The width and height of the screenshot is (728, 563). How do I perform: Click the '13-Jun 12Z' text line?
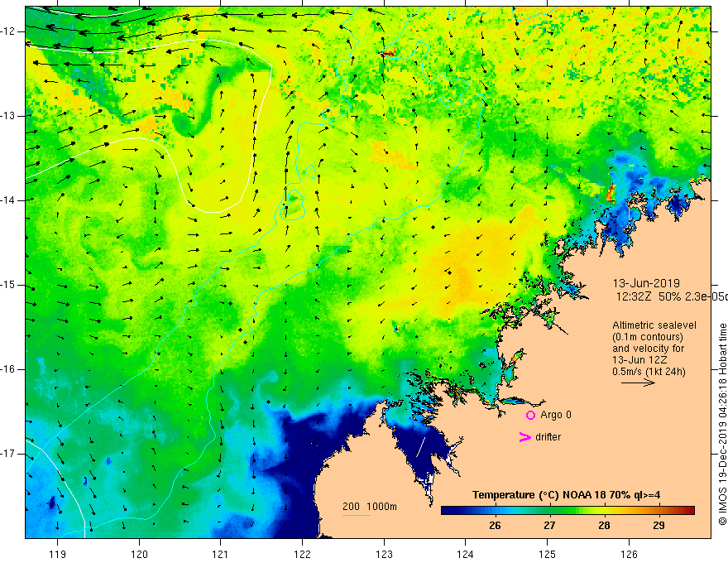(x=639, y=360)
